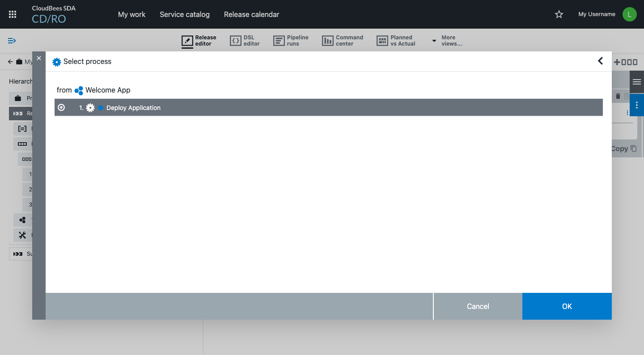Click the three-dot vertical menu icon
Screen dimensions: 644x355
coord(636,105)
